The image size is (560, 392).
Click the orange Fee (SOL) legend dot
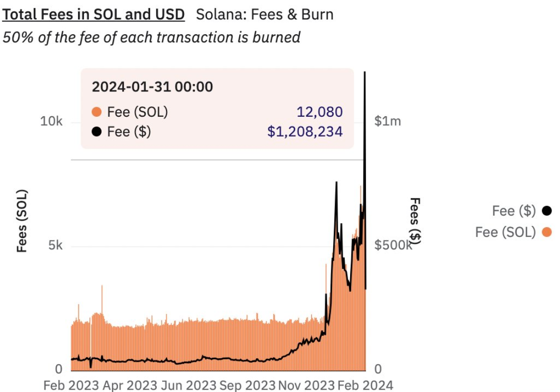tap(547, 232)
